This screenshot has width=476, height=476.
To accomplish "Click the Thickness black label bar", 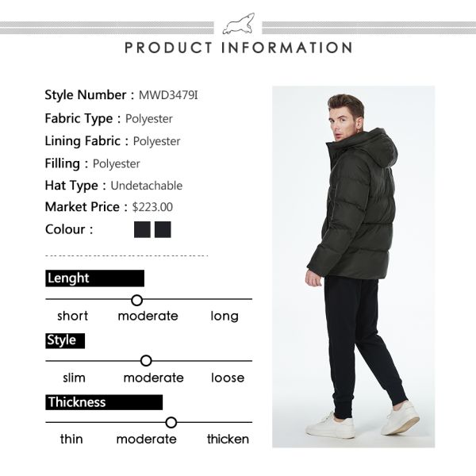I will [104, 402].
